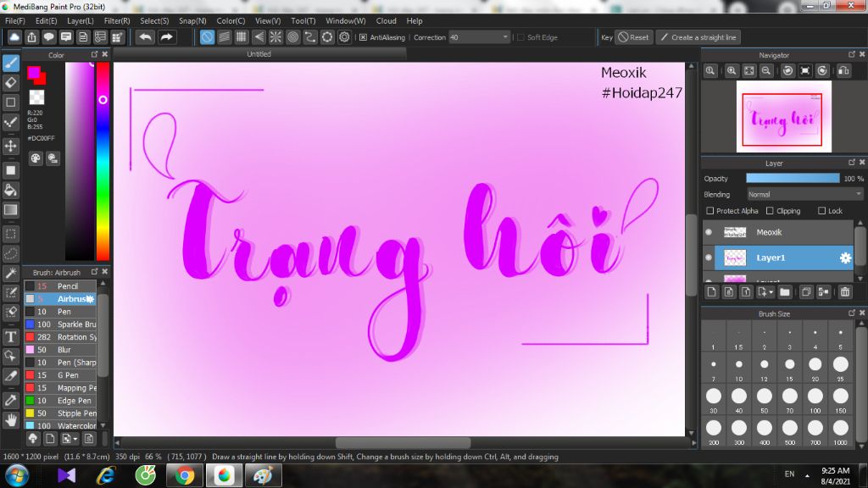Image resolution: width=868 pixels, height=488 pixels.
Task: Zoom out using Navigator minus icon
Action: 766,71
